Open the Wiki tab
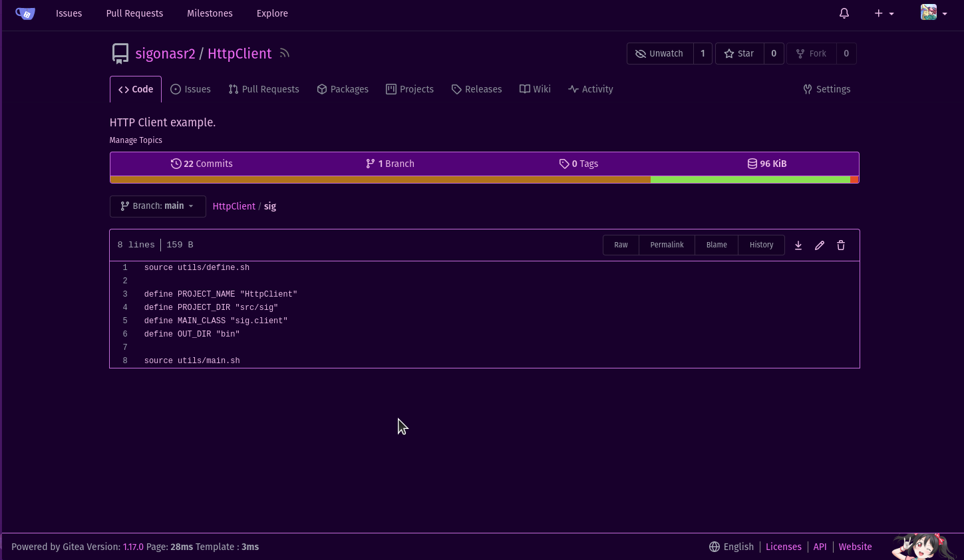This screenshot has height=560, width=964. (536, 89)
